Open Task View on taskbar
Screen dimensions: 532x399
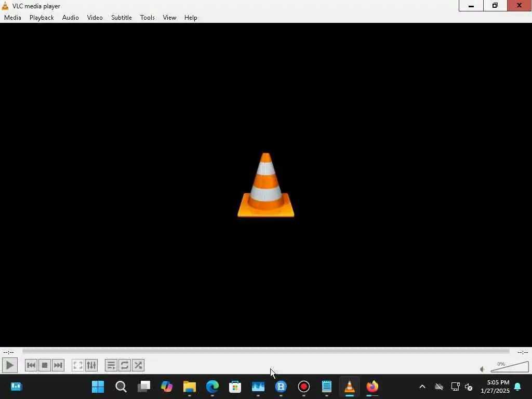coord(144,387)
